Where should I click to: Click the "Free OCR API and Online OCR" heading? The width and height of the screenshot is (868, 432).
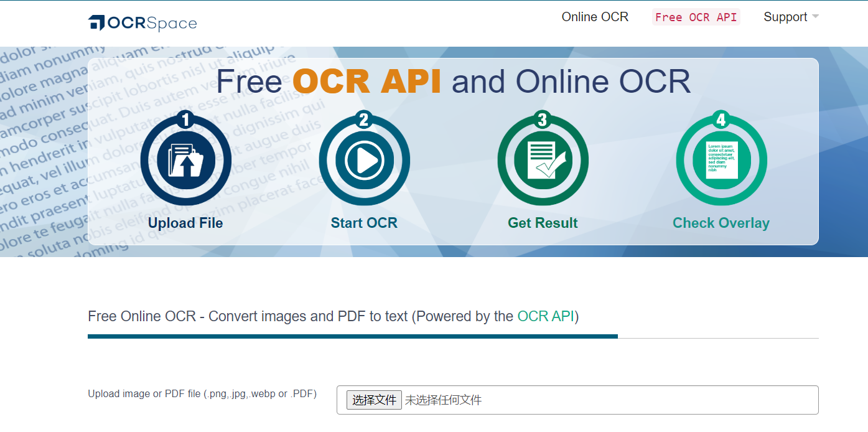pyautogui.click(x=453, y=82)
